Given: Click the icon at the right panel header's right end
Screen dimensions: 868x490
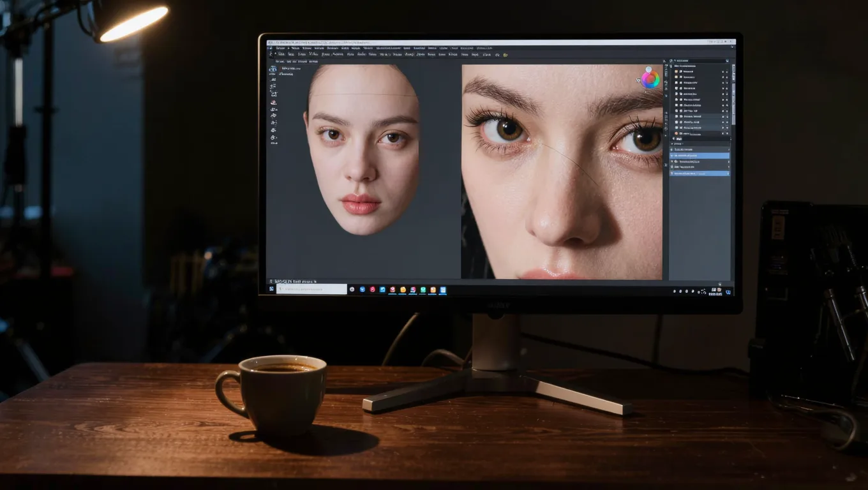Looking at the screenshot, I should [726, 61].
